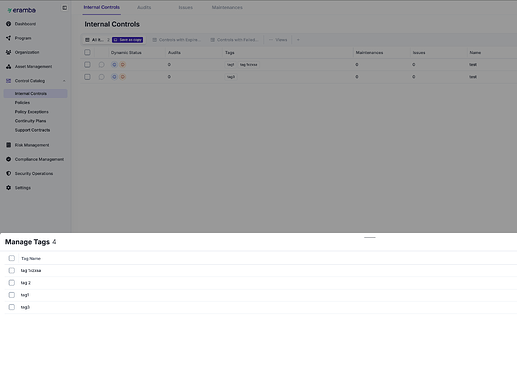517x374 pixels.
Task: Click the blue status icon in first row
Action: pyautogui.click(x=114, y=65)
